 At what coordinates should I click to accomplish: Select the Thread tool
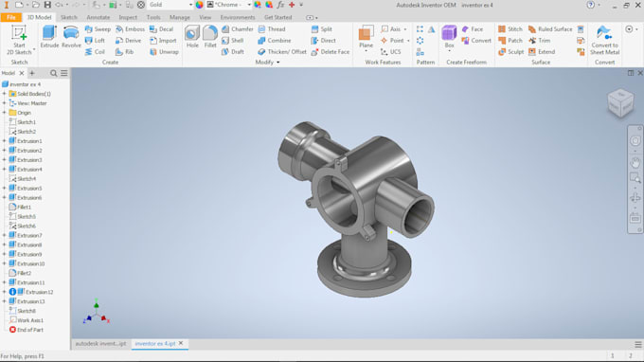[x=272, y=29]
